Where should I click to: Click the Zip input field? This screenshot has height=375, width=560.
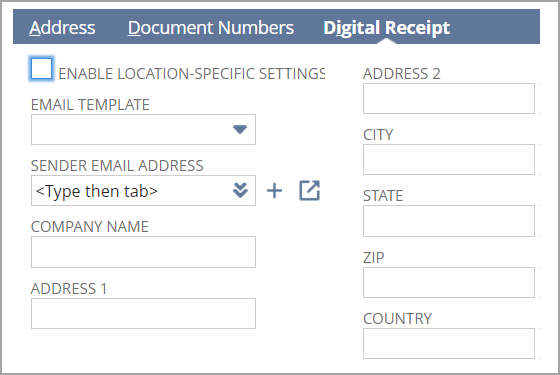point(449,282)
